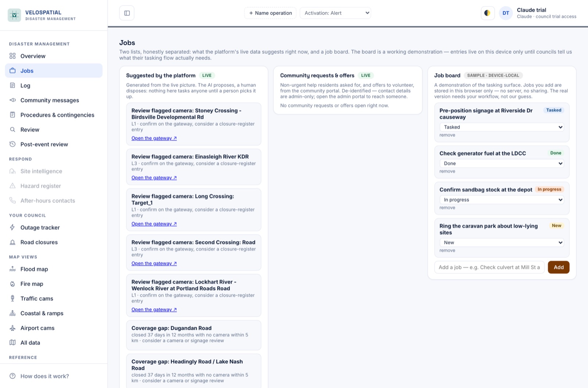588x388 pixels.
Task: Click the Log document icon
Action: [12, 85]
